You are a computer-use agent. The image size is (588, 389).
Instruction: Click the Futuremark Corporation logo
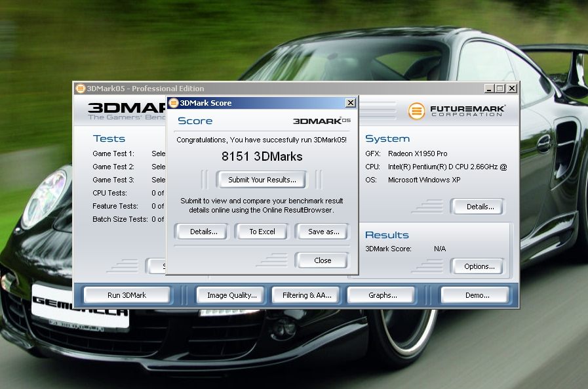coord(456,111)
